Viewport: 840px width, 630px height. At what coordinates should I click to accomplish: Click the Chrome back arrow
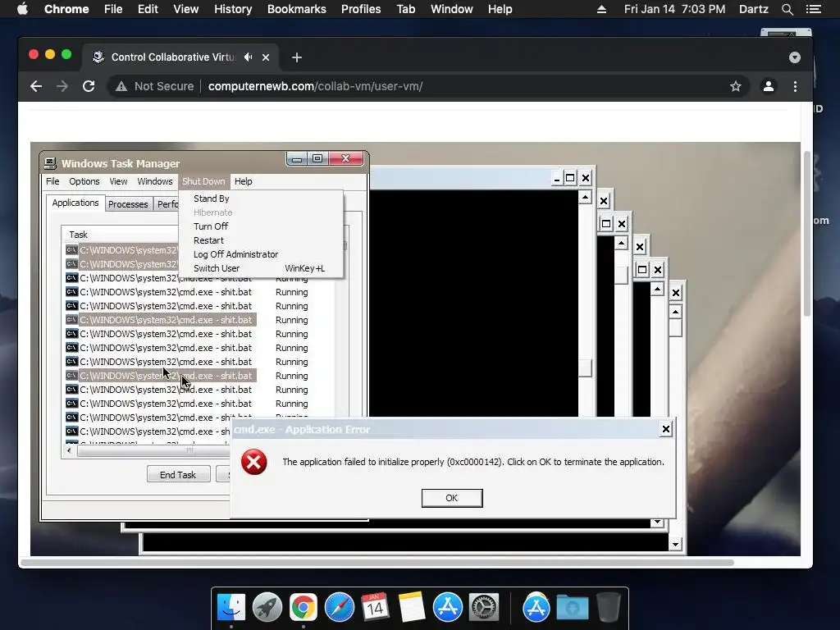[x=36, y=86]
